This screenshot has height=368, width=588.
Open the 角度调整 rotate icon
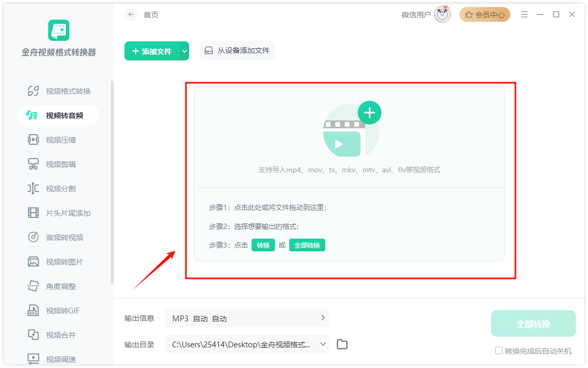33,286
